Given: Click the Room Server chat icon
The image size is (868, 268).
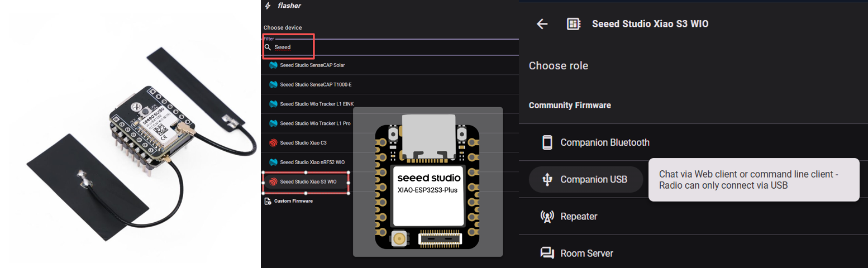Looking at the screenshot, I should 547,253.
